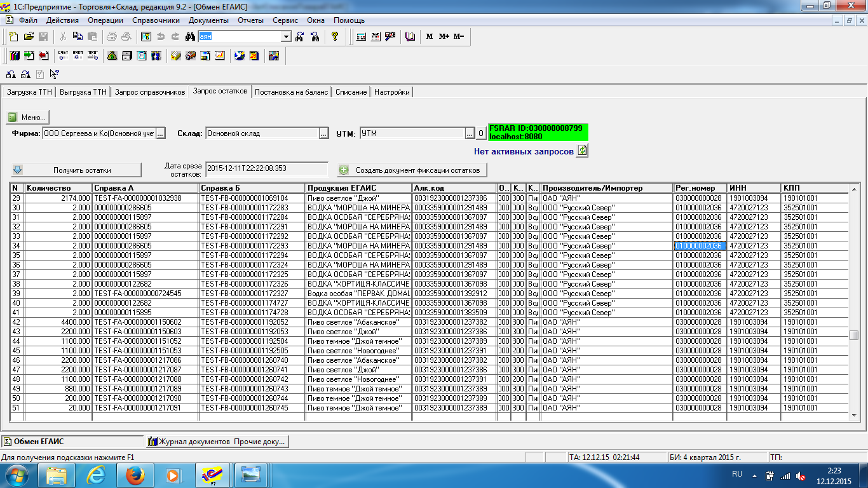Click the ellipsis button next to Склад field
Viewport: 868px width, 488px height.
point(324,133)
